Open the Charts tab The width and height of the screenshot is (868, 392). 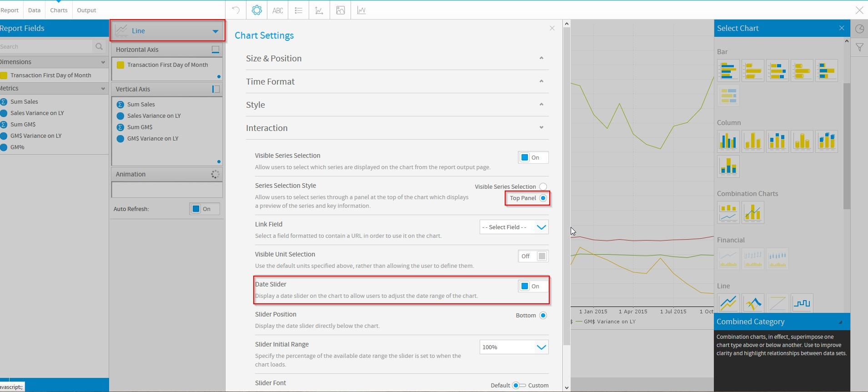tap(59, 10)
